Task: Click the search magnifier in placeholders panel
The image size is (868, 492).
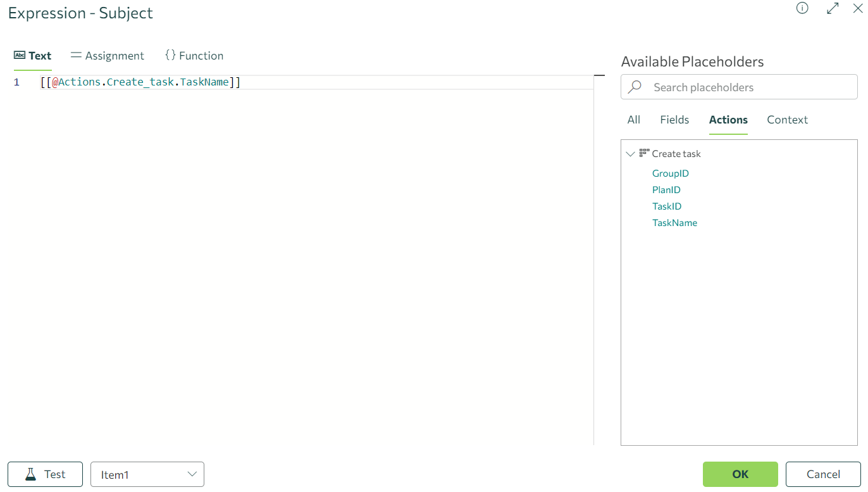Action: (635, 87)
